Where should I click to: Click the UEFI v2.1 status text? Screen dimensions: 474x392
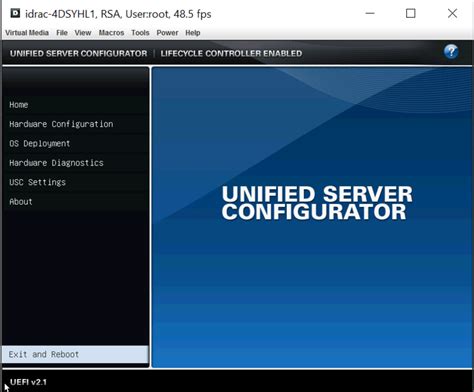point(28,382)
